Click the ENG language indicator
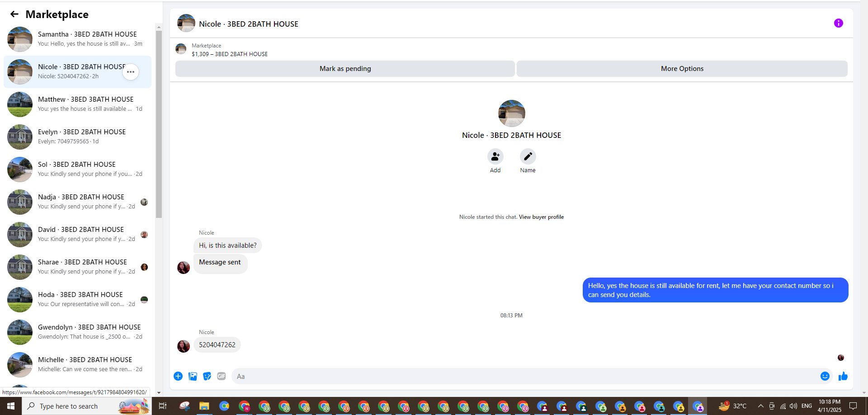Image resolution: width=868 pixels, height=415 pixels. click(807, 406)
